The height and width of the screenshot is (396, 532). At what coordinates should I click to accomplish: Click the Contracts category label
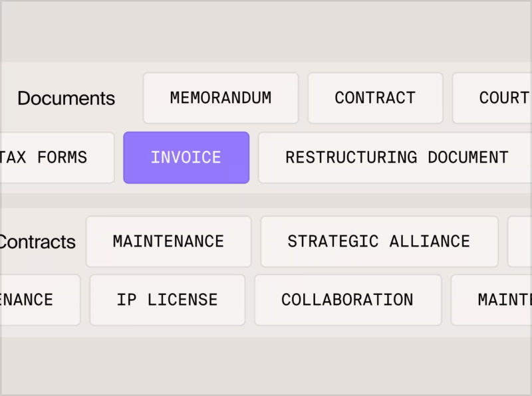(x=37, y=242)
